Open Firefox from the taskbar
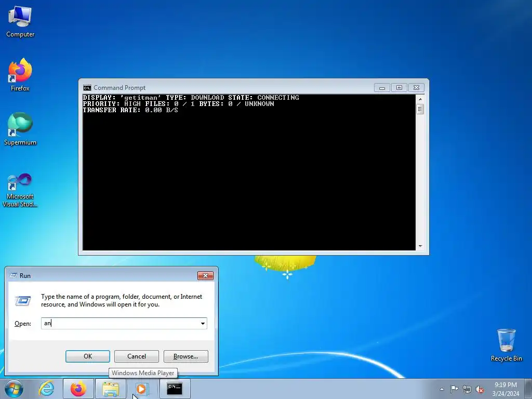The height and width of the screenshot is (399, 532). (78, 389)
